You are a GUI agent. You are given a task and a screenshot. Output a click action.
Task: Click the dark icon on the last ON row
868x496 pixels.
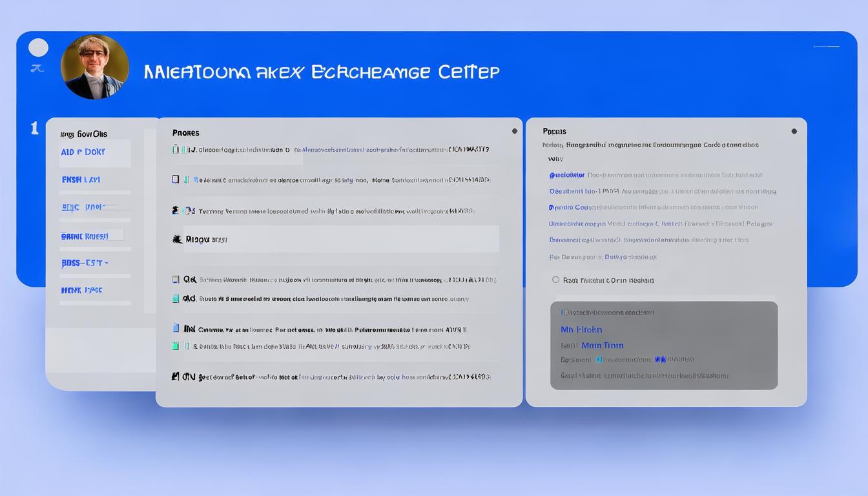tap(175, 376)
